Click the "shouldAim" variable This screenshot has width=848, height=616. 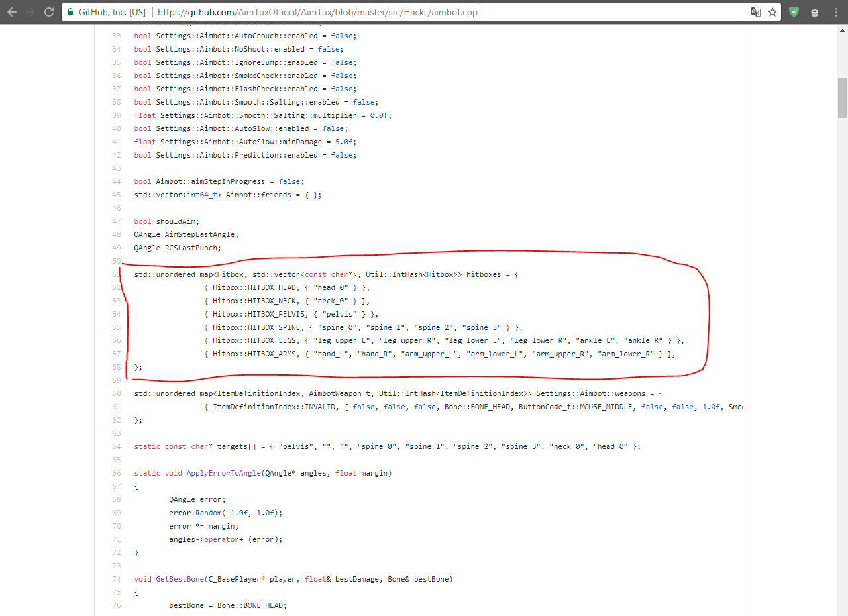pos(176,221)
